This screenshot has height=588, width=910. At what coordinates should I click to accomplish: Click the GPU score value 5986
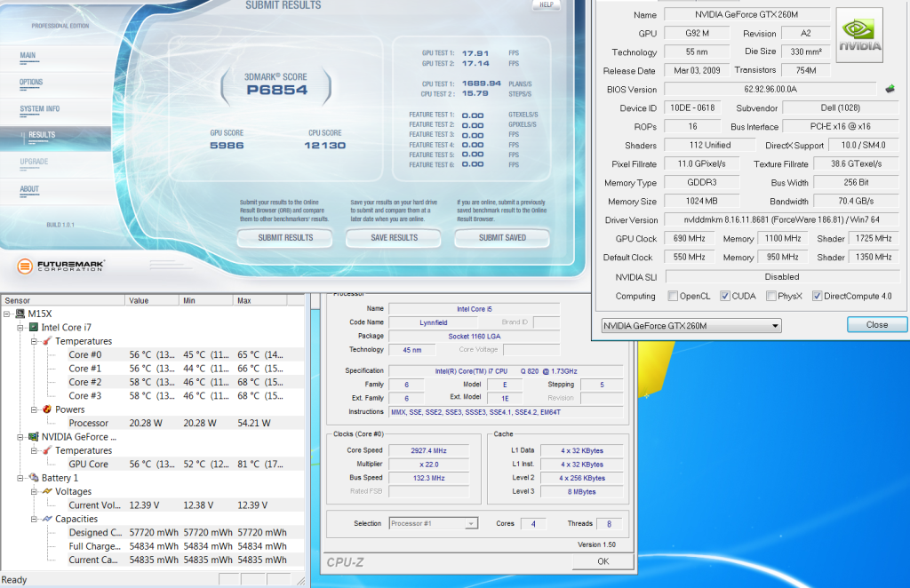pyautogui.click(x=227, y=146)
